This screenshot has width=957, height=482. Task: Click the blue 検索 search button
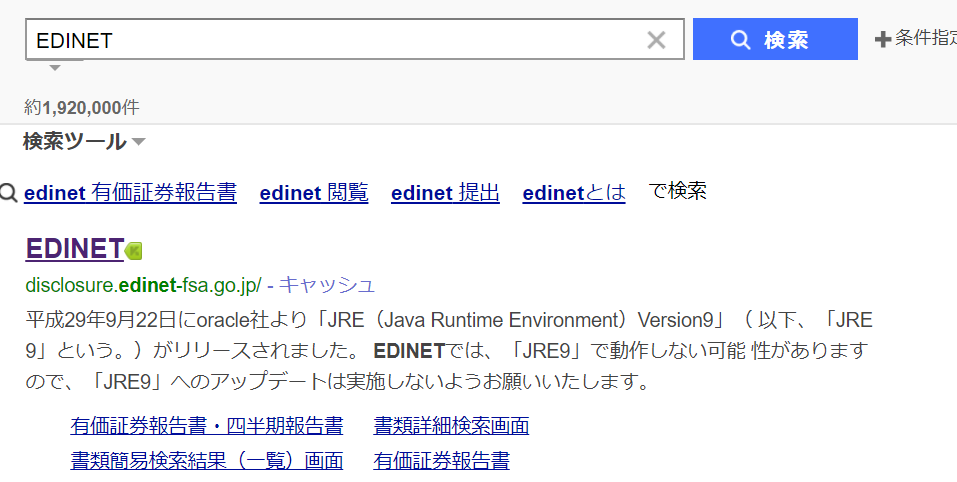coord(775,39)
